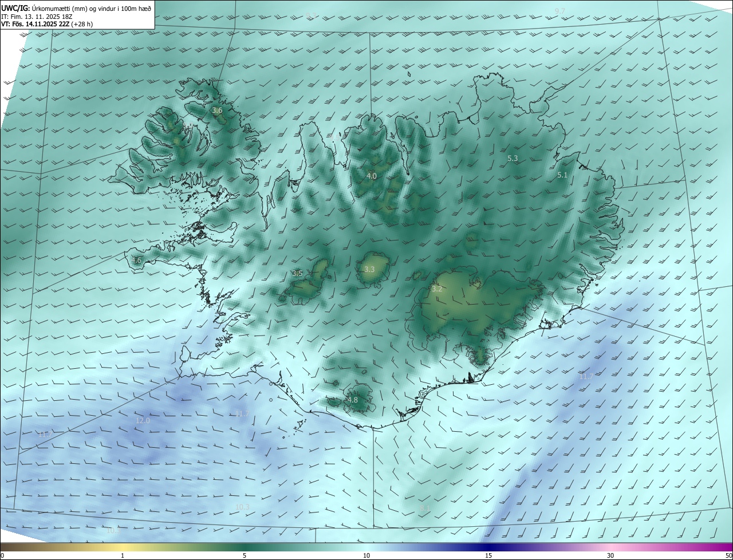Pick the pink colorbar segment above 30
The image size is (733, 560).
click(x=610, y=547)
